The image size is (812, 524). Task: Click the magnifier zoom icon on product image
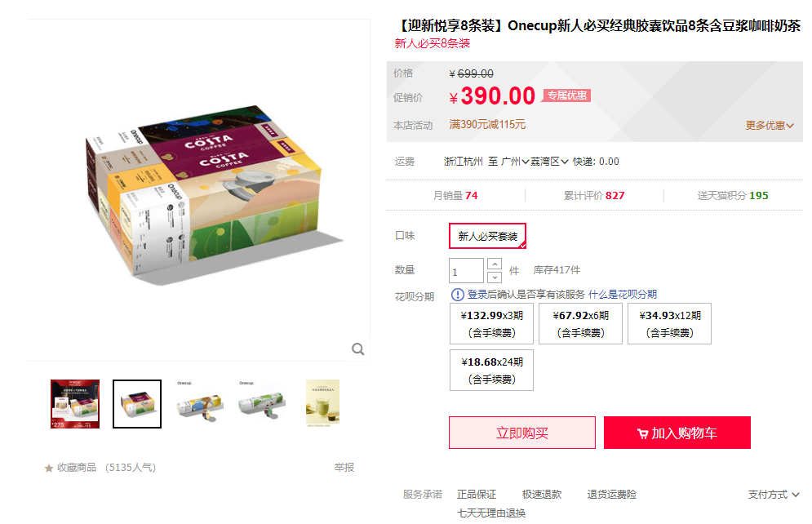tap(357, 349)
